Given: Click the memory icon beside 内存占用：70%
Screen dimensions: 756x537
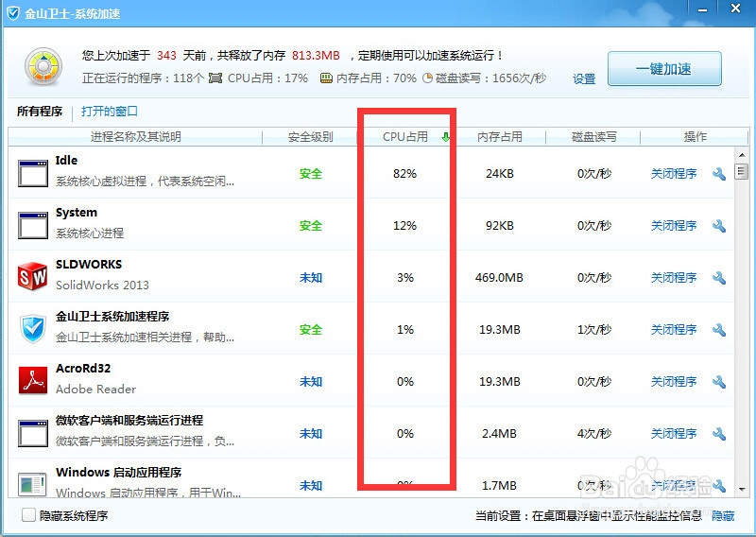Looking at the screenshot, I should click(326, 78).
